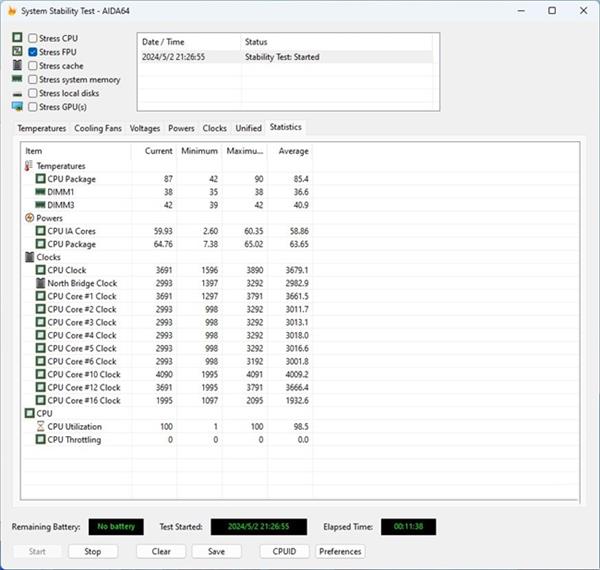
Task: Click the icon beside CPU Package temperature row
Action: pos(40,179)
